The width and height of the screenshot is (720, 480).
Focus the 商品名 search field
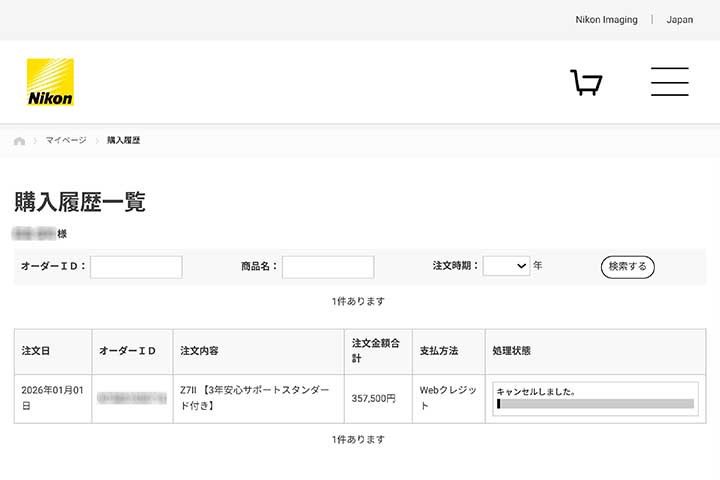pos(327,267)
